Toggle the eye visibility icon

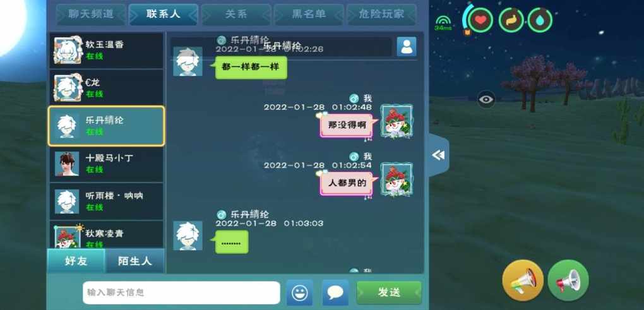click(x=486, y=99)
